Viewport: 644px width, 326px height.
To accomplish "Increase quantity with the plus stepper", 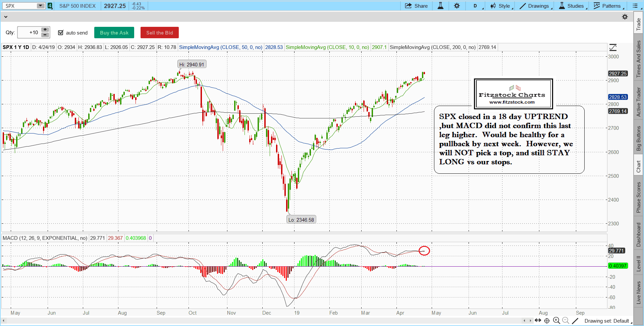I will (45, 30).
